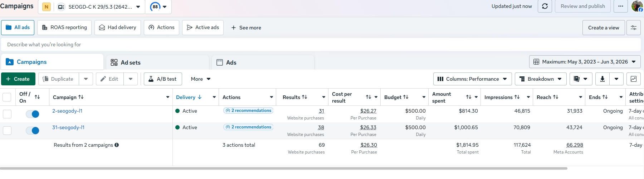
Task: Click the refresh data icon
Action: tap(545, 6)
